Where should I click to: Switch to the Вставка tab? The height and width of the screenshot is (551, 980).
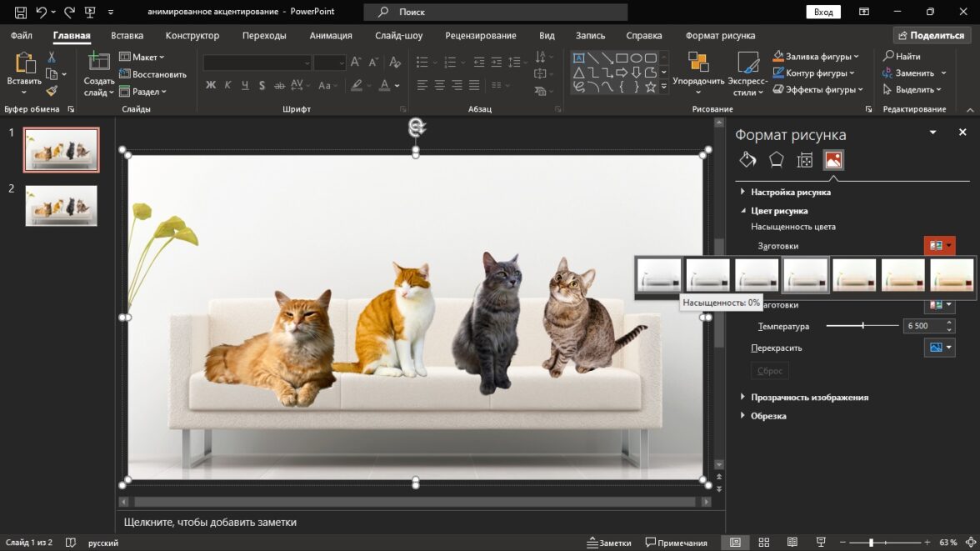pyautogui.click(x=127, y=36)
